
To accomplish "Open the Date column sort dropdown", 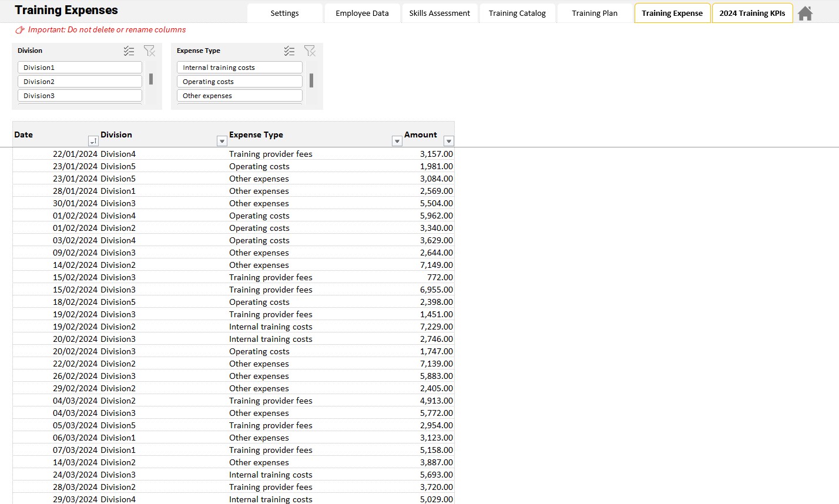I will point(93,141).
